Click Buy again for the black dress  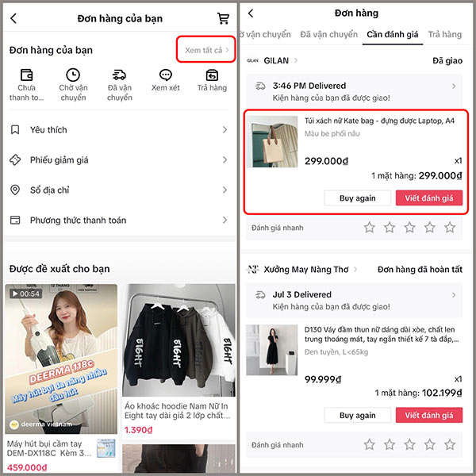[x=357, y=415]
